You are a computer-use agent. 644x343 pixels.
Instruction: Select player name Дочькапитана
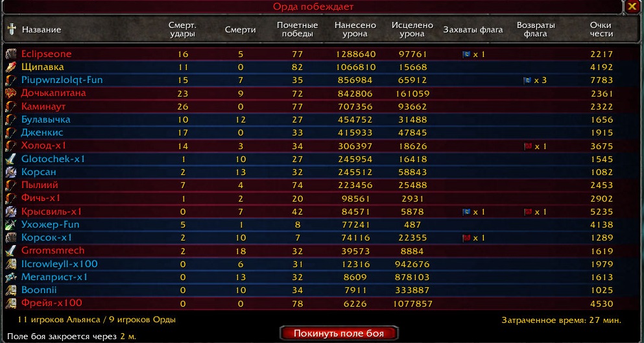(53, 93)
